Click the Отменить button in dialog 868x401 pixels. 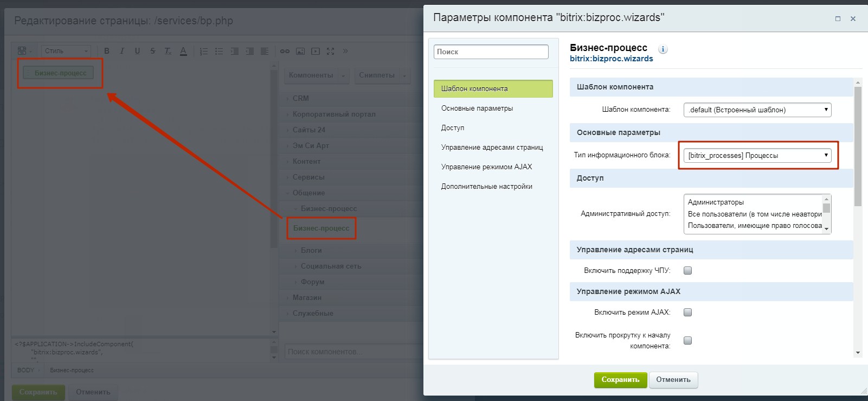coord(673,380)
